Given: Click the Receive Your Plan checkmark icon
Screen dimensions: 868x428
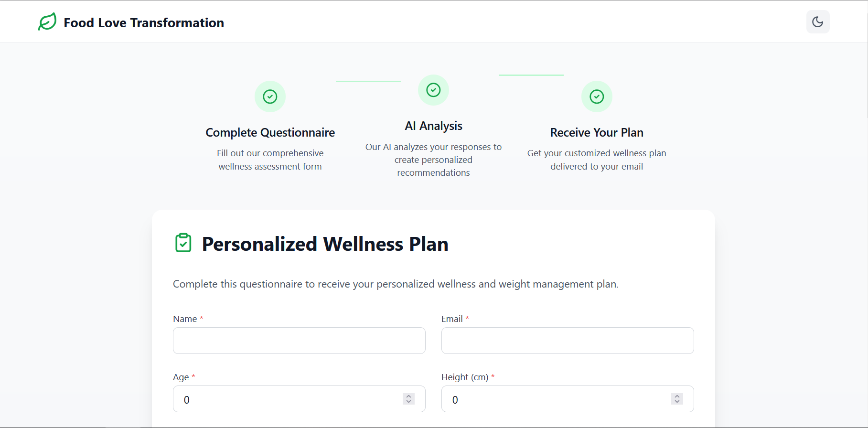Looking at the screenshot, I should pos(597,96).
